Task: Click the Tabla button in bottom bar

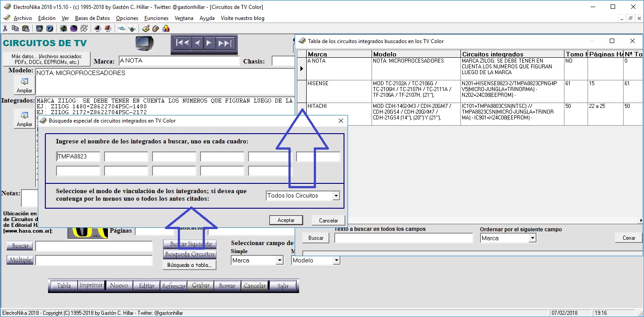Action: [x=64, y=286]
